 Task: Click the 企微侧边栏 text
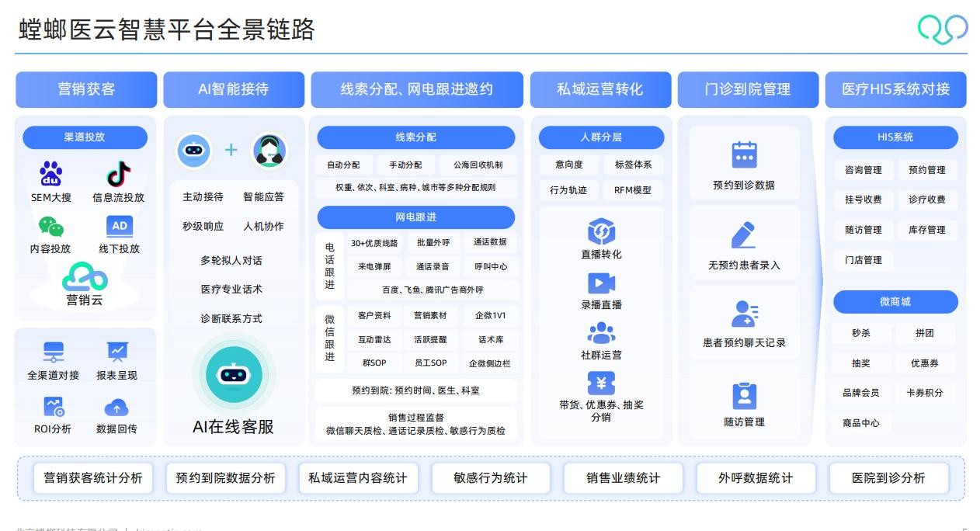click(x=490, y=363)
